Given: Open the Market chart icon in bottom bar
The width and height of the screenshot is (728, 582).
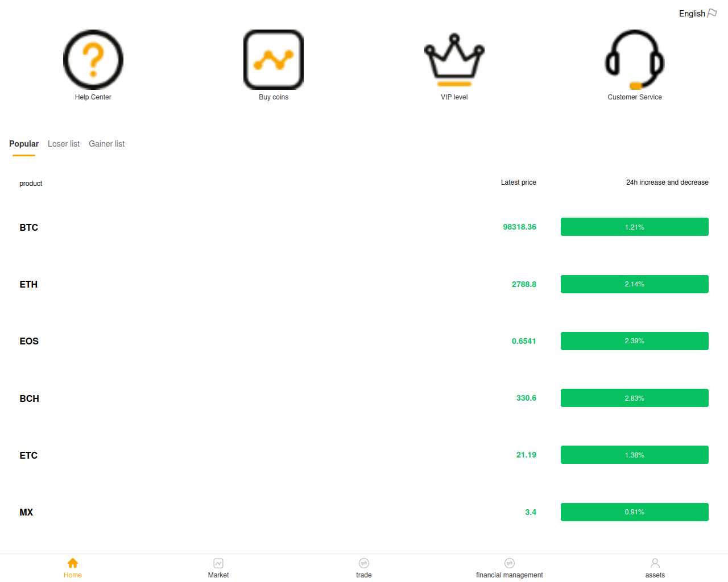Looking at the screenshot, I should pyautogui.click(x=218, y=563).
